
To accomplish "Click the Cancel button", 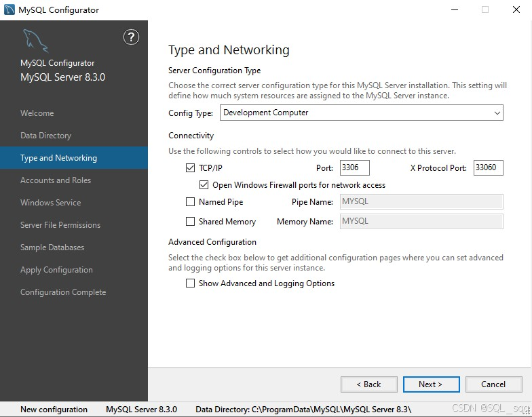I will [494, 384].
